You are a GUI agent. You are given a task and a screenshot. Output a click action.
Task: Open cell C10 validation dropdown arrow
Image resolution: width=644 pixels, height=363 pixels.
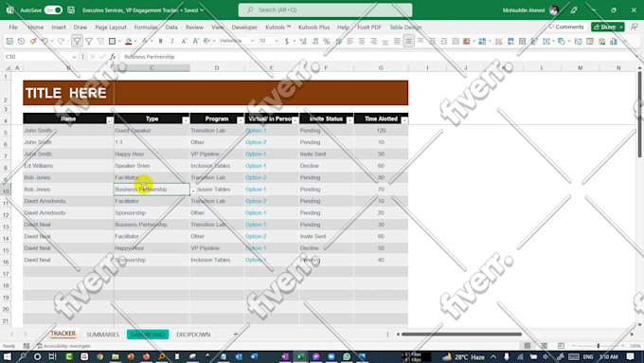(193, 191)
